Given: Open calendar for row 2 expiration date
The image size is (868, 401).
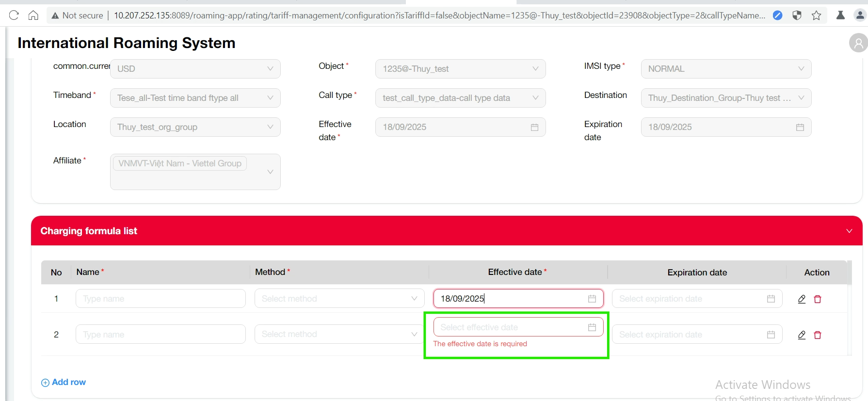Looking at the screenshot, I should pyautogui.click(x=771, y=335).
